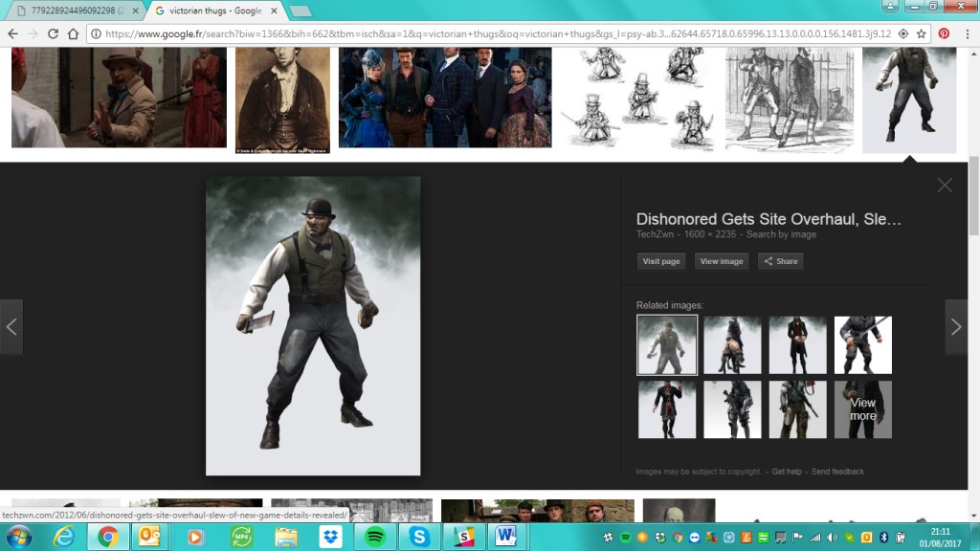Screen dimensions: 980x551
Task: Click the 'View more' related images tile
Action: click(x=862, y=409)
